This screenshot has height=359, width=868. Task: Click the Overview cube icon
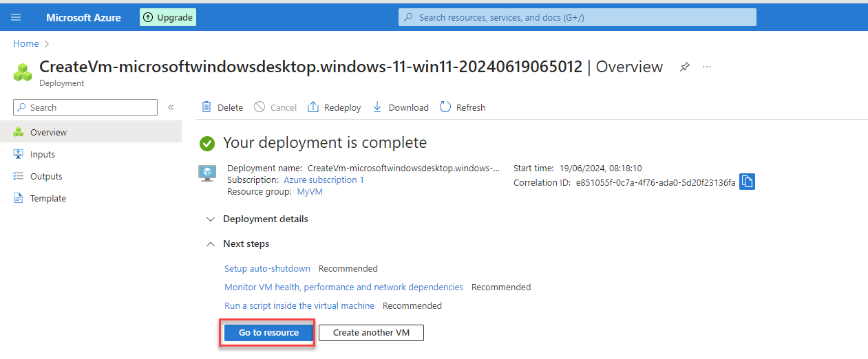click(19, 132)
